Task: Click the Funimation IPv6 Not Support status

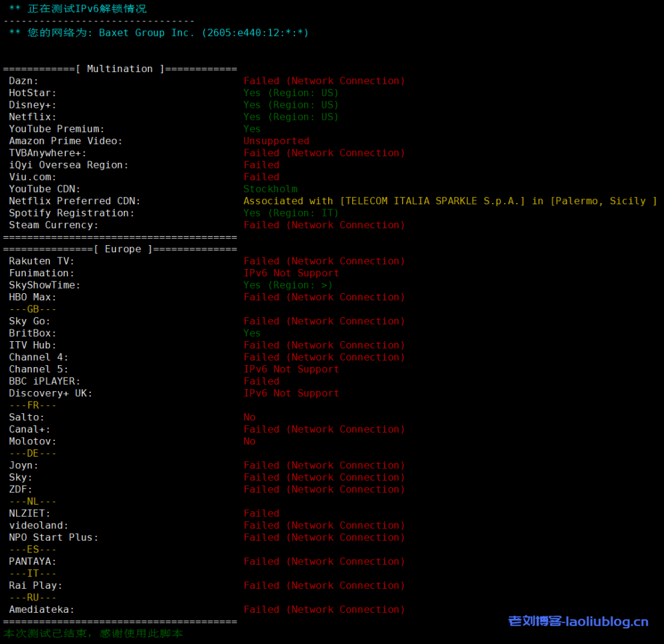Action: (291, 273)
